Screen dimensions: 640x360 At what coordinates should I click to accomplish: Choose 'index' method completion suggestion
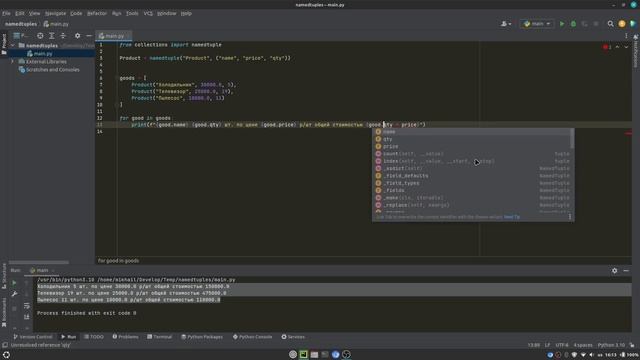point(471,161)
